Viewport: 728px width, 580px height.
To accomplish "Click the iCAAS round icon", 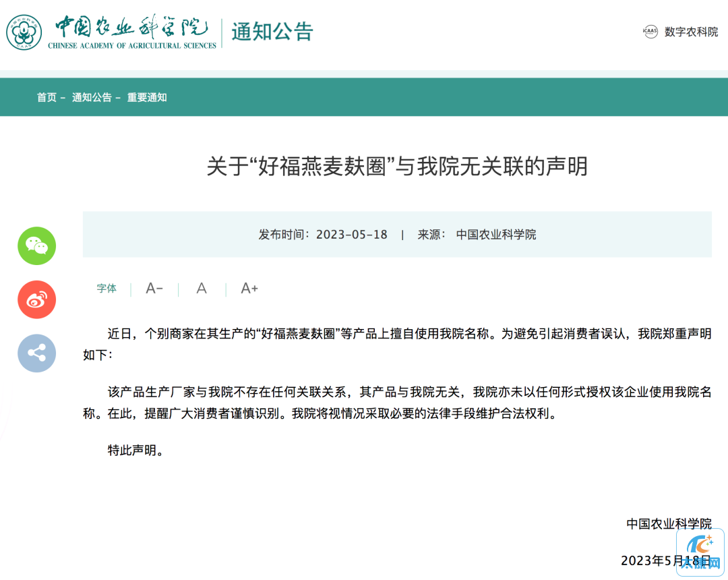I will click(650, 32).
